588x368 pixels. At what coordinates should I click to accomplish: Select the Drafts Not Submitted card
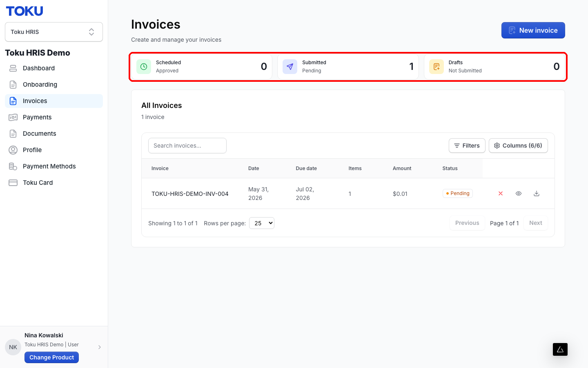click(494, 67)
